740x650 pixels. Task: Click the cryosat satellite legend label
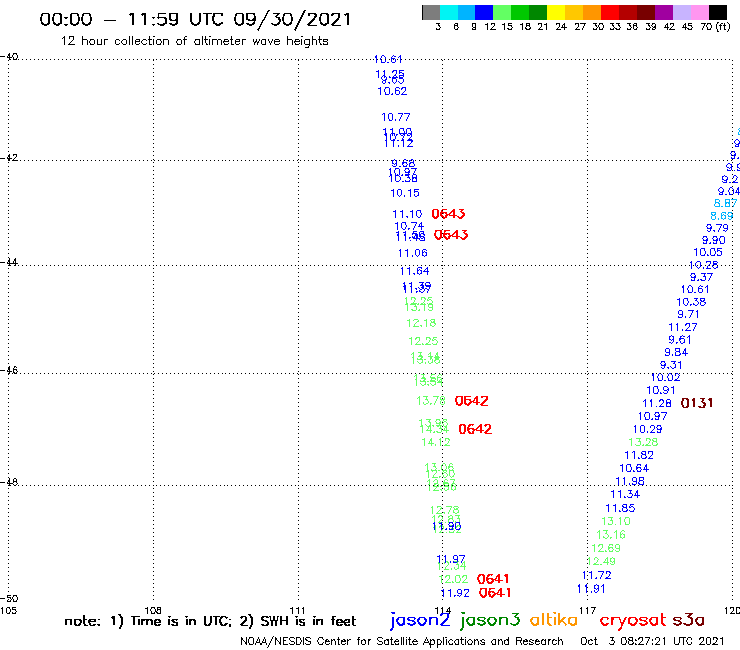tap(633, 620)
